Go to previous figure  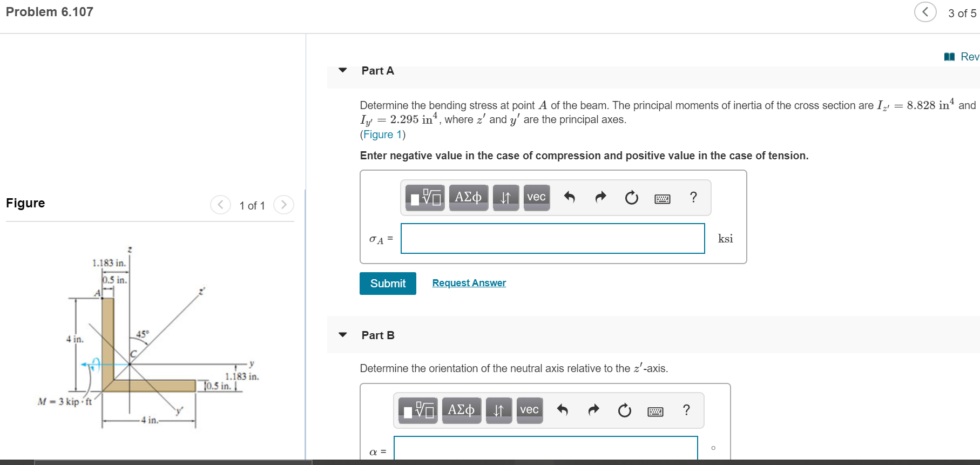point(220,205)
